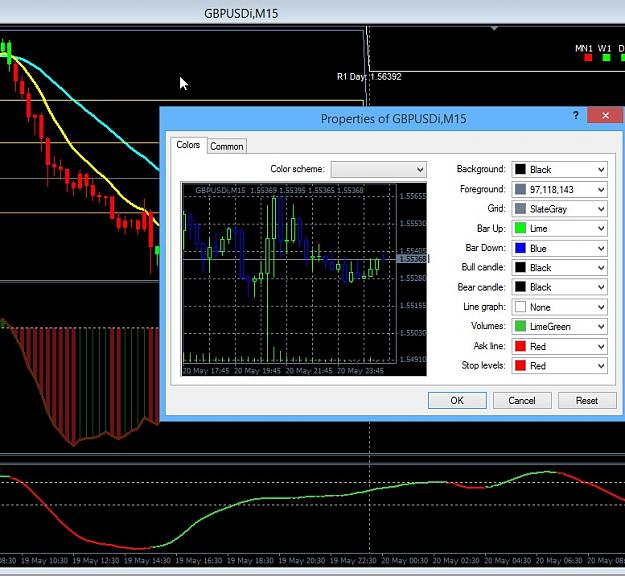
Task: Expand the Bar Up color dropdown
Action: [x=560, y=228]
